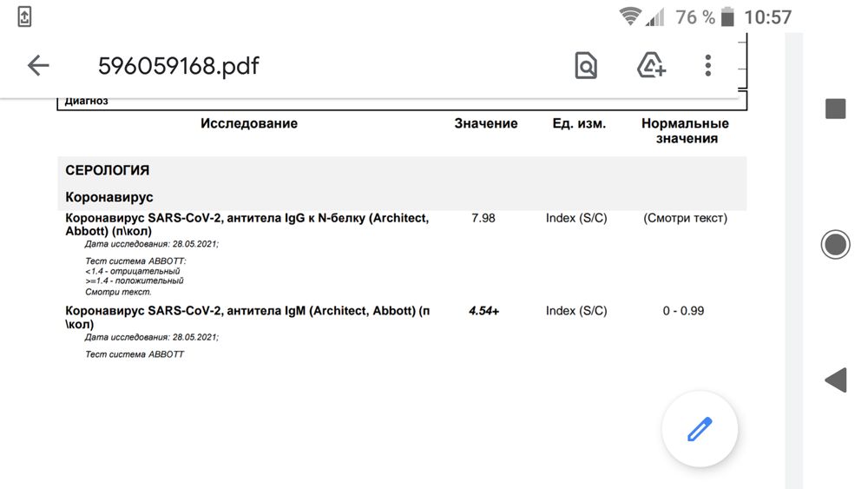Open find-in-document search icon

tap(587, 65)
